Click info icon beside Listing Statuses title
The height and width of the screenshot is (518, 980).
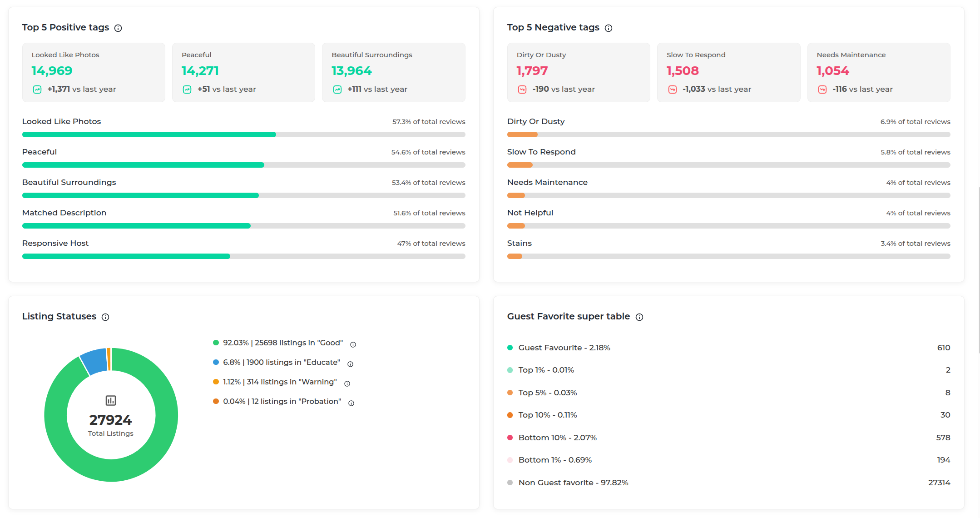tap(105, 317)
